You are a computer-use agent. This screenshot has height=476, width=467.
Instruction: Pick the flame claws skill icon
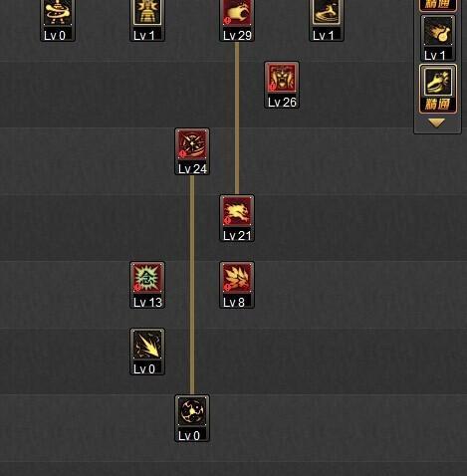tap(237, 278)
